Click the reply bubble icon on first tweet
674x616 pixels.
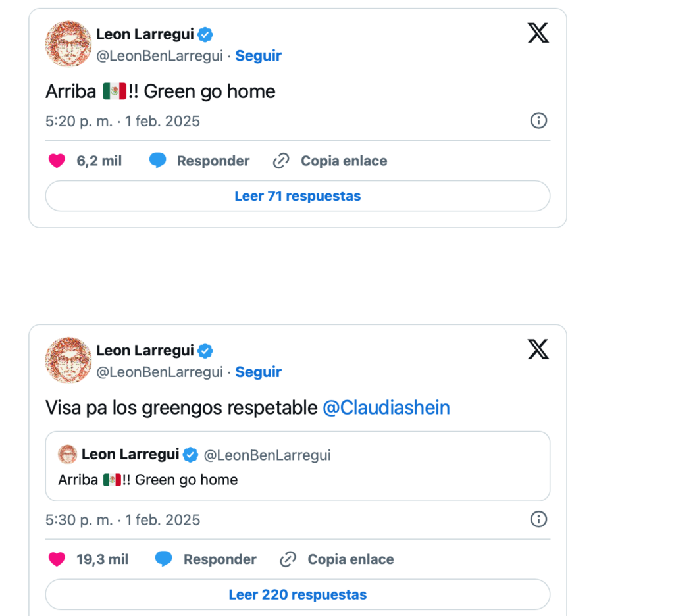pyautogui.click(x=158, y=161)
